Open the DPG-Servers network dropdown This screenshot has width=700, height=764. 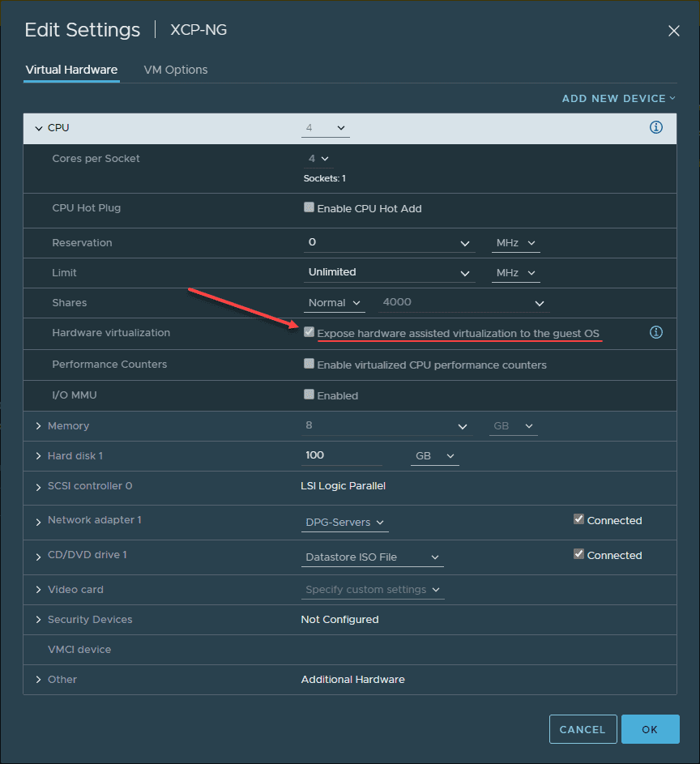tap(344, 523)
